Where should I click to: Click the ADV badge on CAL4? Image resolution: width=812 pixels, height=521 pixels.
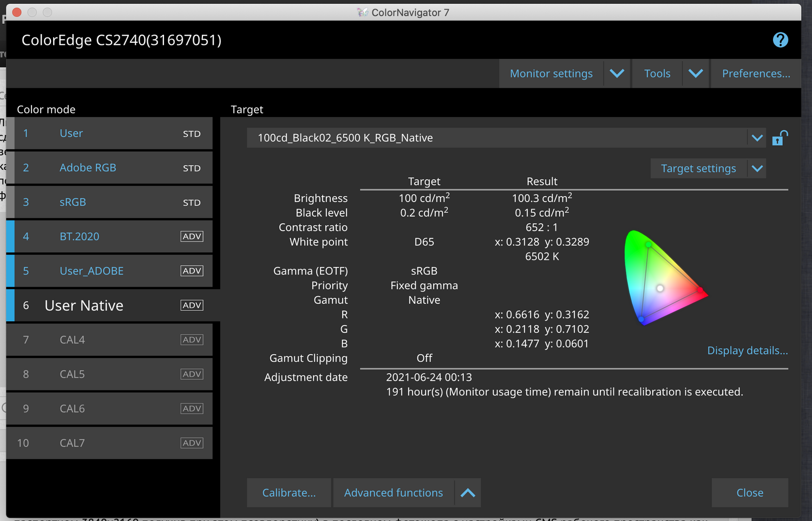(192, 340)
